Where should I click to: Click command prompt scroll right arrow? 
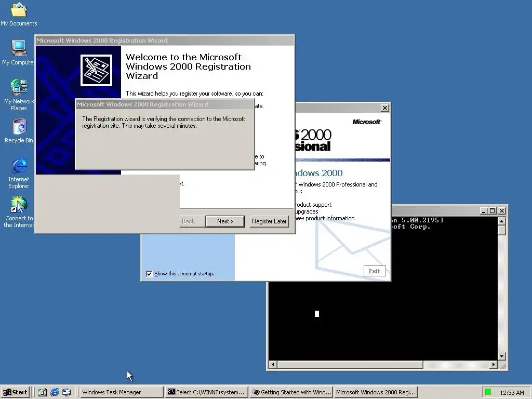click(x=494, y=365)
